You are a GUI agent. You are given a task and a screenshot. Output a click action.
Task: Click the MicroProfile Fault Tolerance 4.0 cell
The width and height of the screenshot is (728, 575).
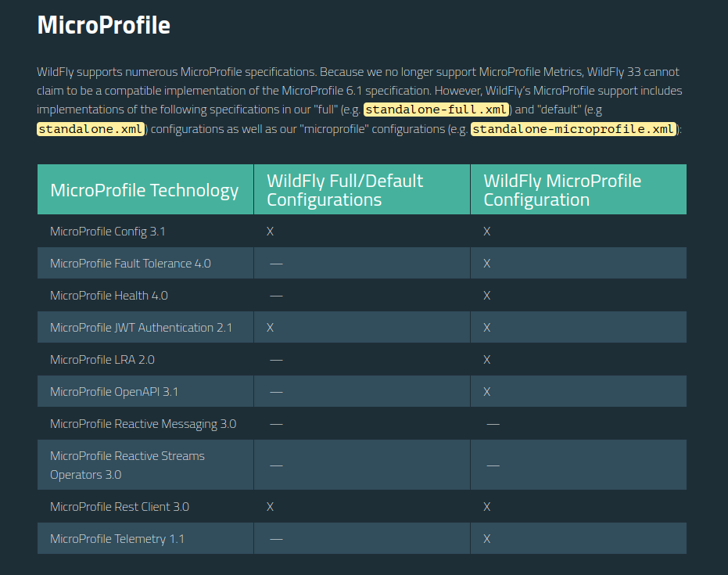tap(131, 264)
